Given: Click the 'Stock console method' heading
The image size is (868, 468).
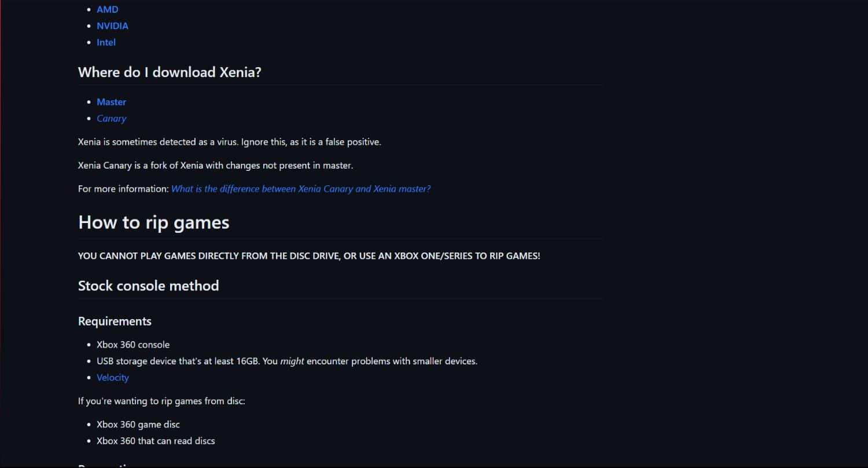Looking at the screenshot, I should (148, 286).
